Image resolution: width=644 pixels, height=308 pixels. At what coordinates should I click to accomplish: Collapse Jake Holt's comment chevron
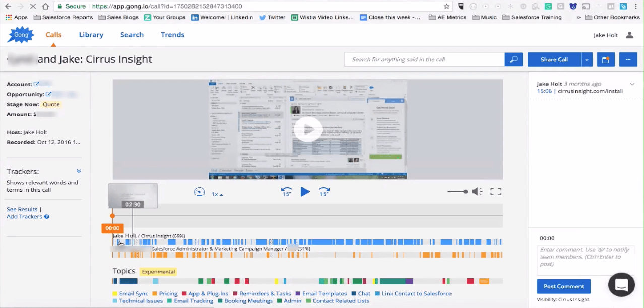point(632,84)
